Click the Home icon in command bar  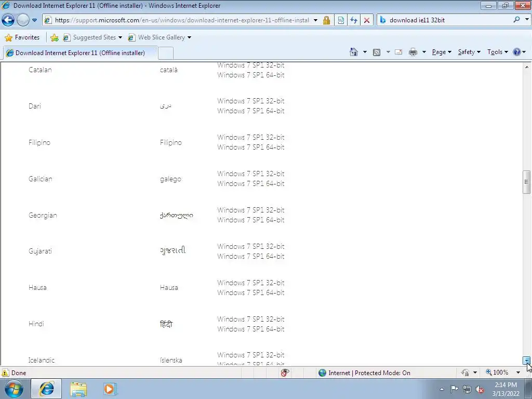[x=353, y=52]
